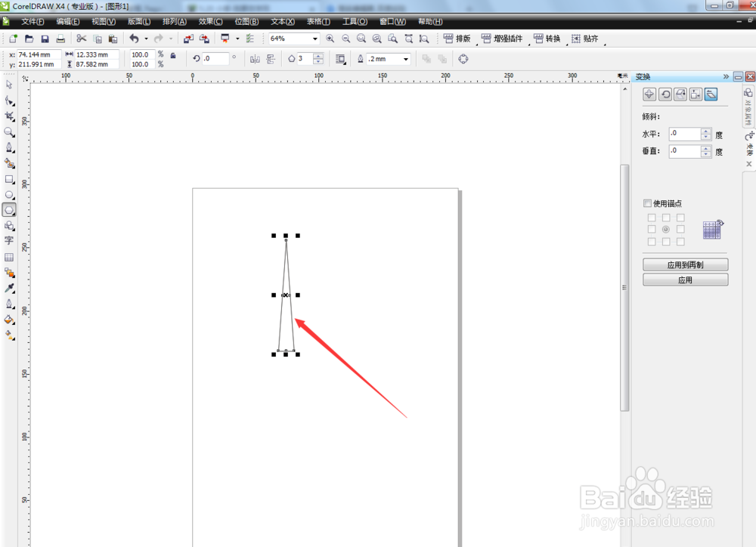The image size is (756, 547).
Task: Click the Import icon
Action: pos(188,39)
